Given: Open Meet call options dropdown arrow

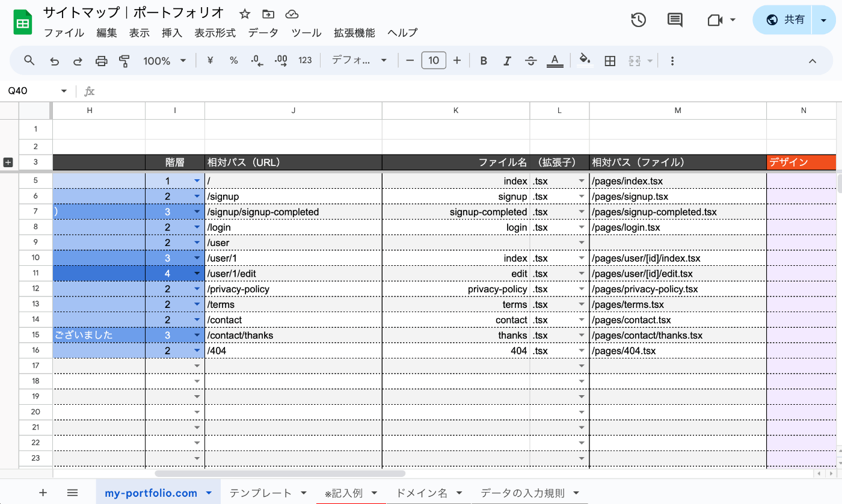Looking at the screenshot, I should pos(733,20).
